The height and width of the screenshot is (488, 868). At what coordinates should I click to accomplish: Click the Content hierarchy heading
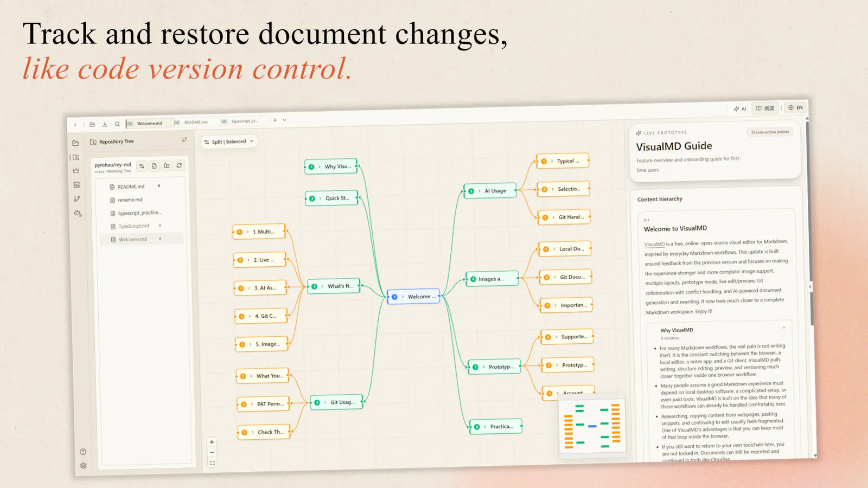[660, 199]
